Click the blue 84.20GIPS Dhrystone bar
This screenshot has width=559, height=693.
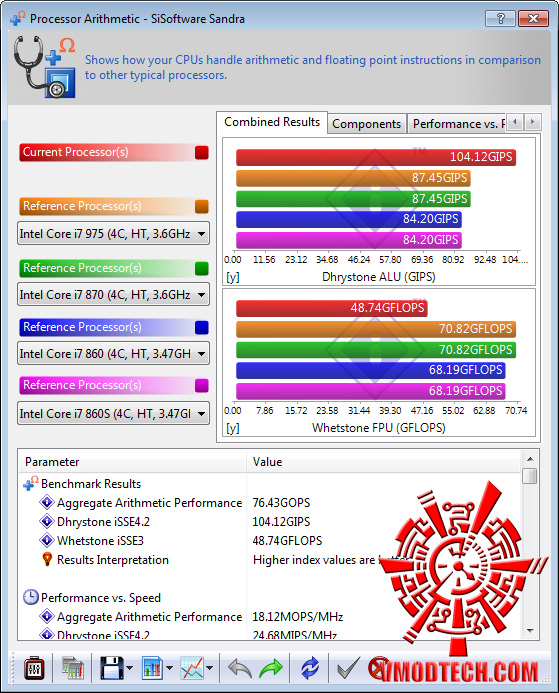349,219
